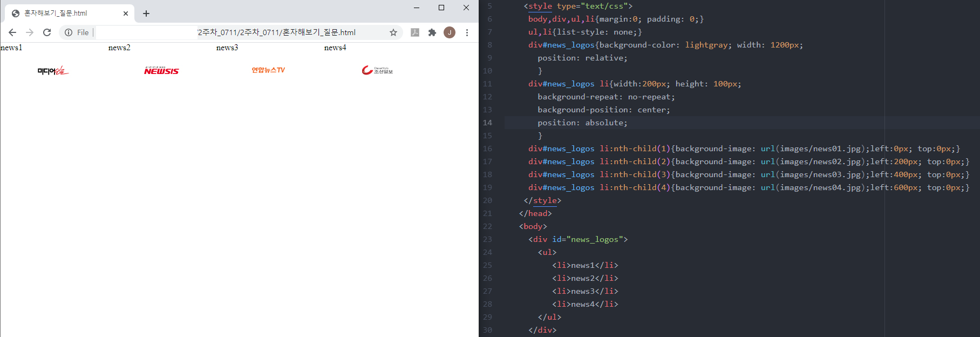Click the 조선일보 logo image

coord(377,70)
